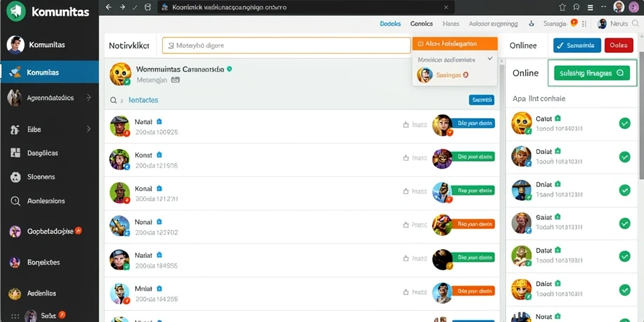Click the Degûicas grid icon in sidebar

(15, 153)
